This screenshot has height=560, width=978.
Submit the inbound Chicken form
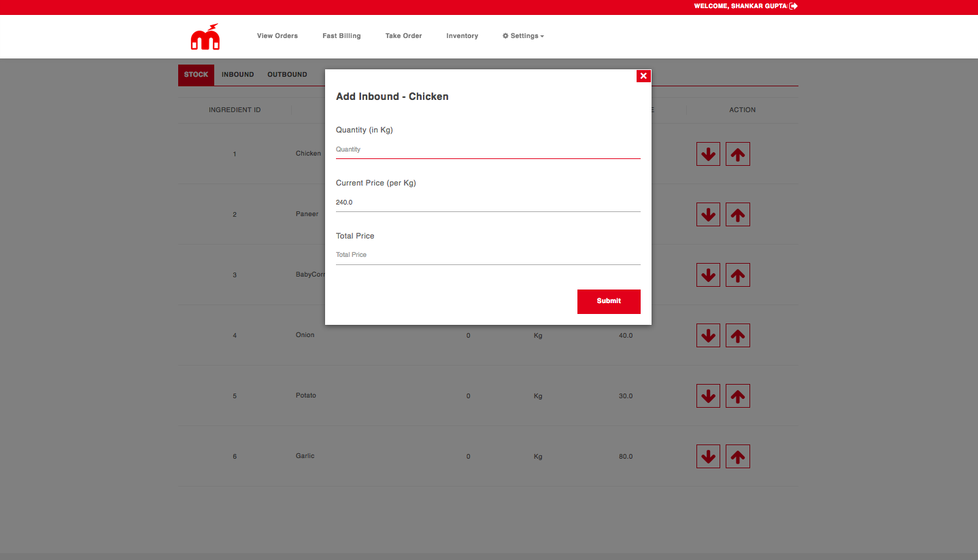click(609, 301)
